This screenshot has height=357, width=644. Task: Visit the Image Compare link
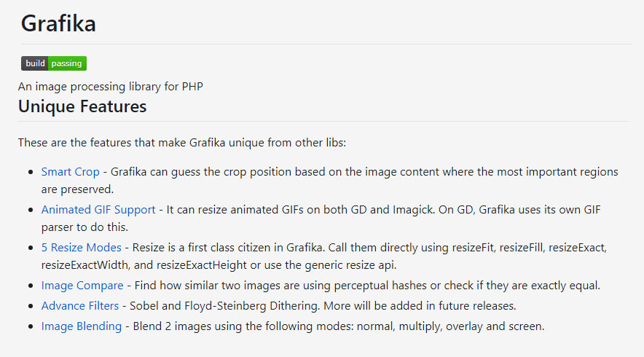82,285
